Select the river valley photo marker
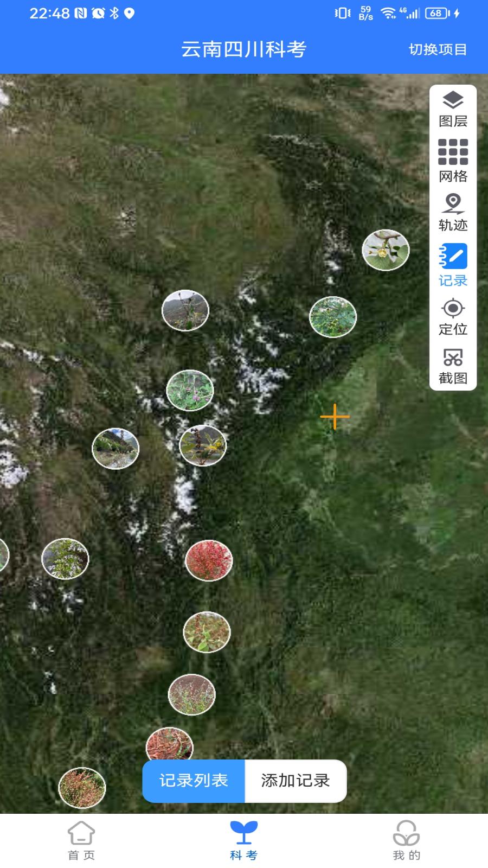 pos(115,449)
